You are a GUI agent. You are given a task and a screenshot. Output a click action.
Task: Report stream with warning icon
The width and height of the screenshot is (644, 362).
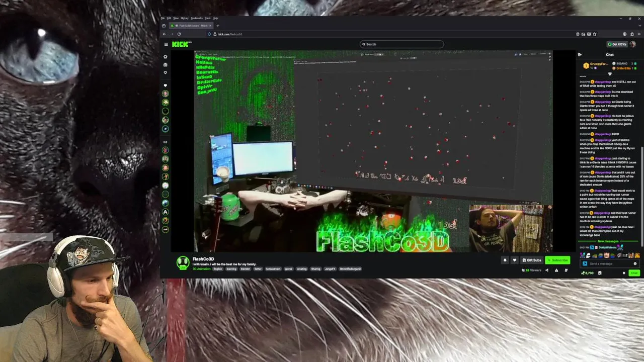(556, 270)
